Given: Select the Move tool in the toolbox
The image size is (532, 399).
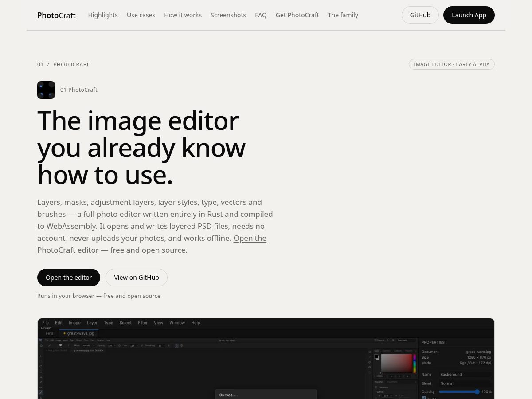Looking at the screenshot, I should (41, 356).
